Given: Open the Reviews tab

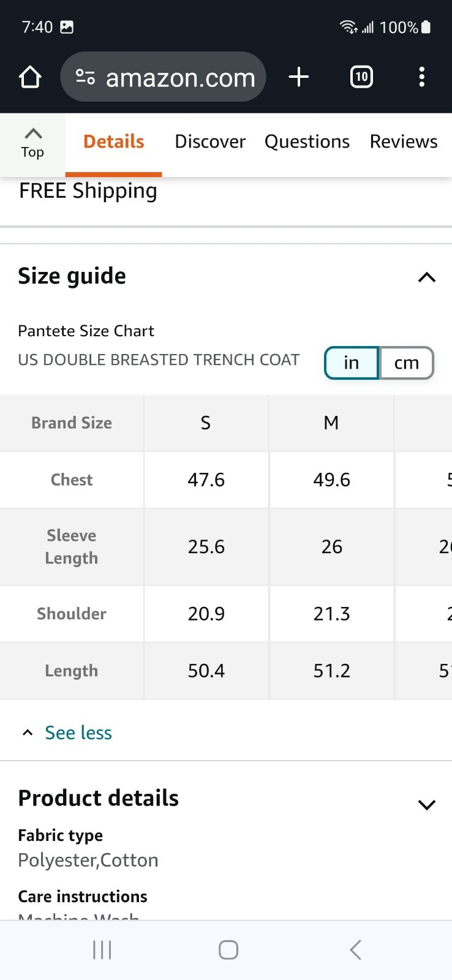Looking at the screenshot, I should 404,141.
